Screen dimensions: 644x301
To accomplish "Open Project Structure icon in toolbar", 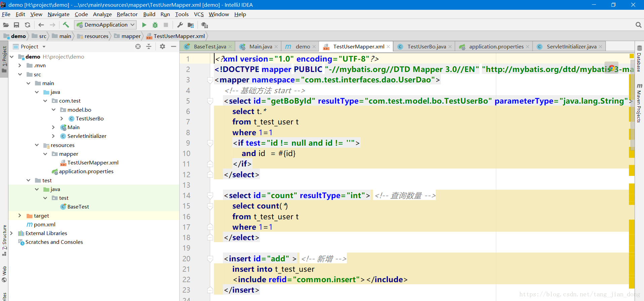I will (191, 25).
